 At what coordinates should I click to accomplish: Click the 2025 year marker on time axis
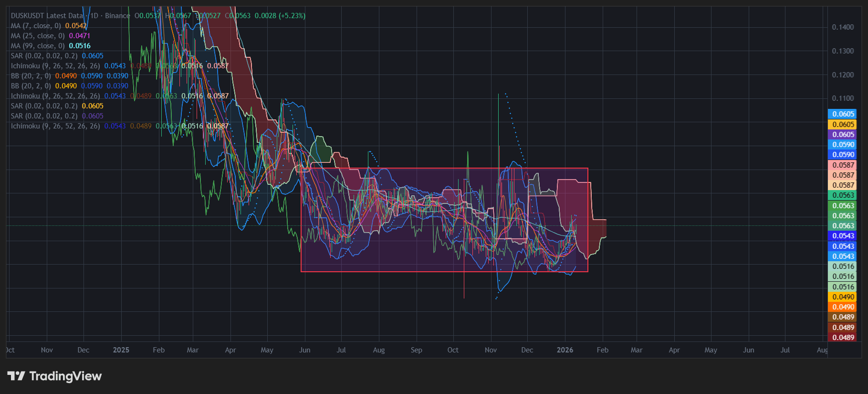pos(121,350)
